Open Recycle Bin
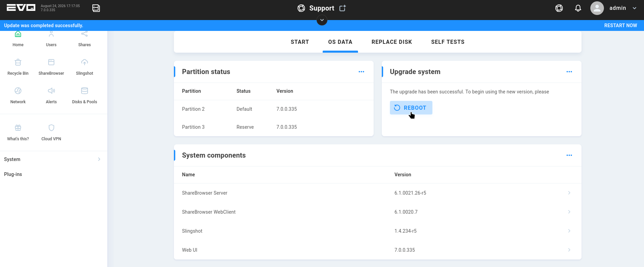 point(18,67)
